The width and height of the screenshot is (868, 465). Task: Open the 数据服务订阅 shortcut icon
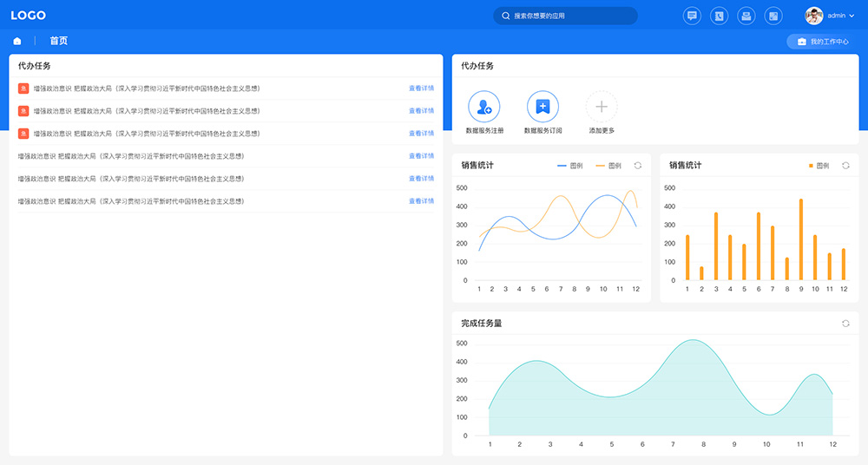tap(542, 107)
